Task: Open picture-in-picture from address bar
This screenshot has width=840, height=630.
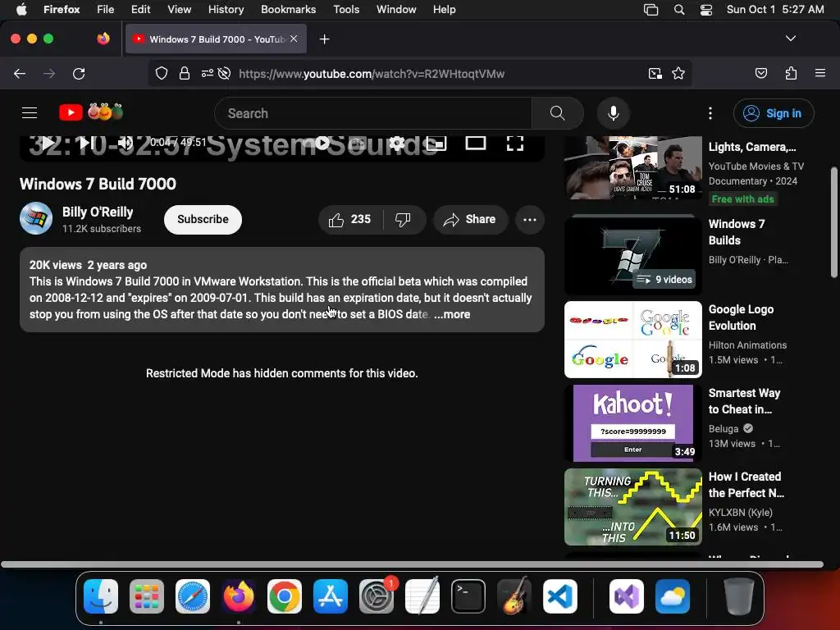Action: 655,73
